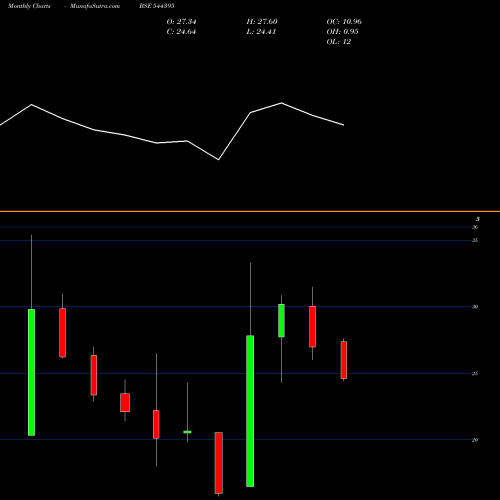Click the open value "O: 27.34"

click(x=181, y=22)
